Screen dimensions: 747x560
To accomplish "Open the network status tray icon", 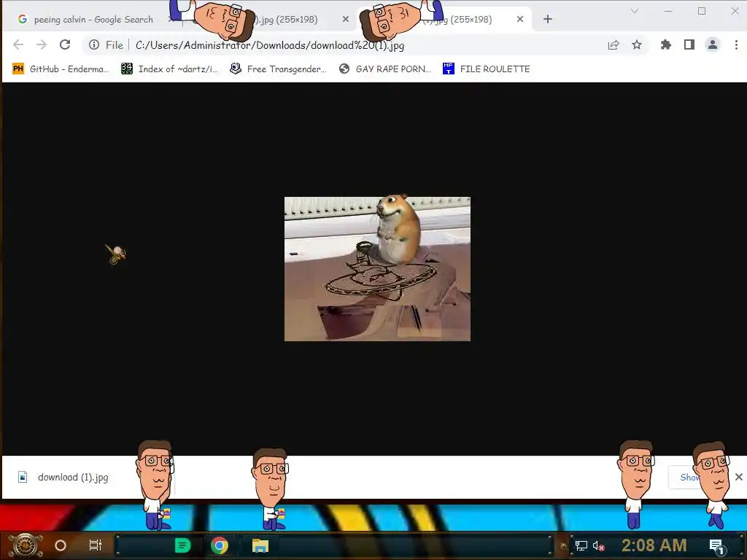I will [x=581, y=545].
